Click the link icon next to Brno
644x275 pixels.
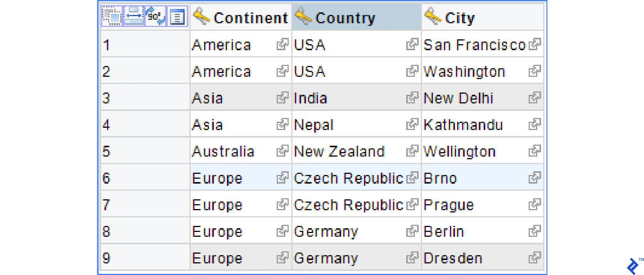click(535, 177)
